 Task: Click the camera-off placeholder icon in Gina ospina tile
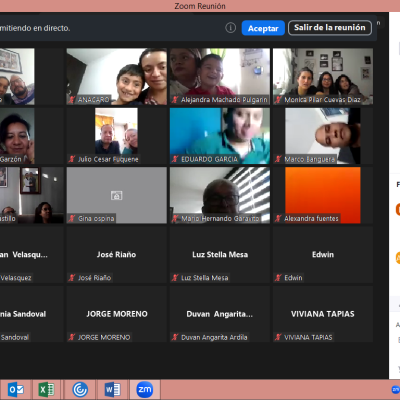[116, 195]
